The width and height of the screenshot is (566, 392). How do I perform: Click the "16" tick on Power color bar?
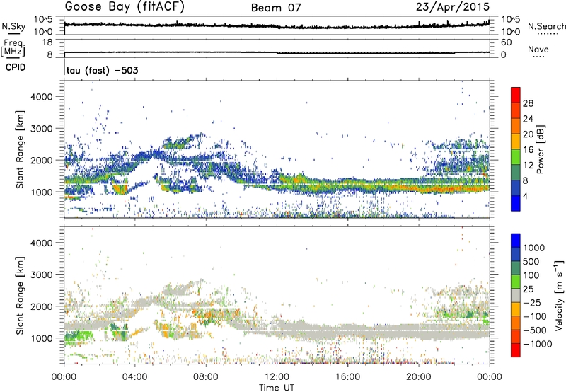[528, 150]
